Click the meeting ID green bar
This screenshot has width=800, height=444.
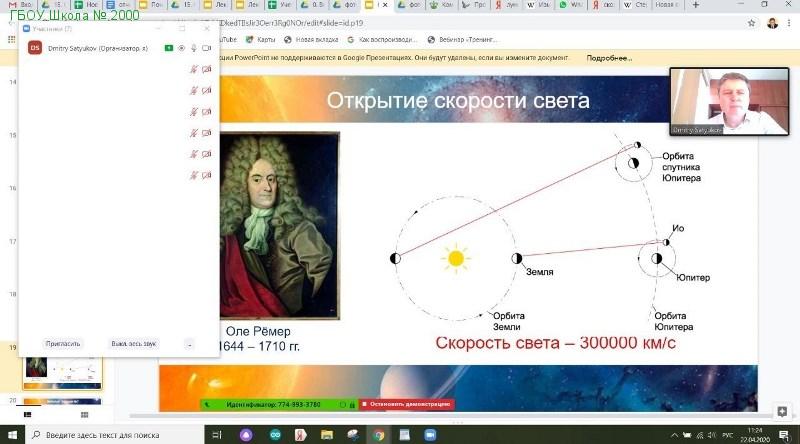click(x=279, y=404)
